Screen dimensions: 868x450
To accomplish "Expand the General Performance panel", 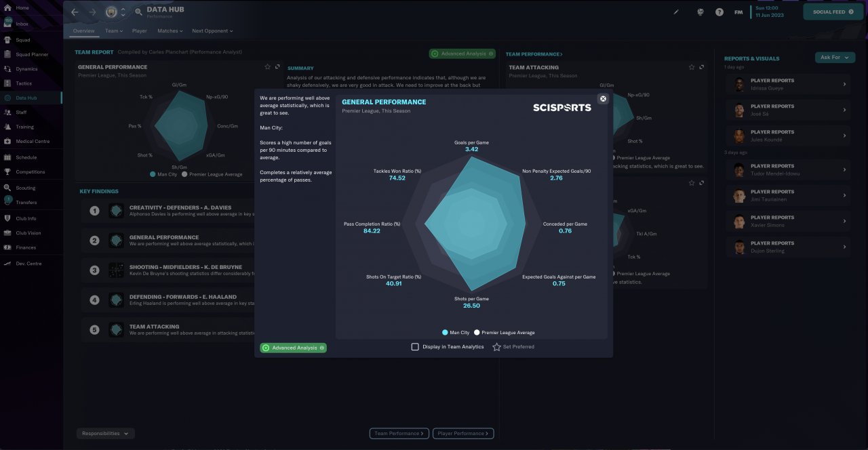I will pyautogui.click(x=277, y=67).
